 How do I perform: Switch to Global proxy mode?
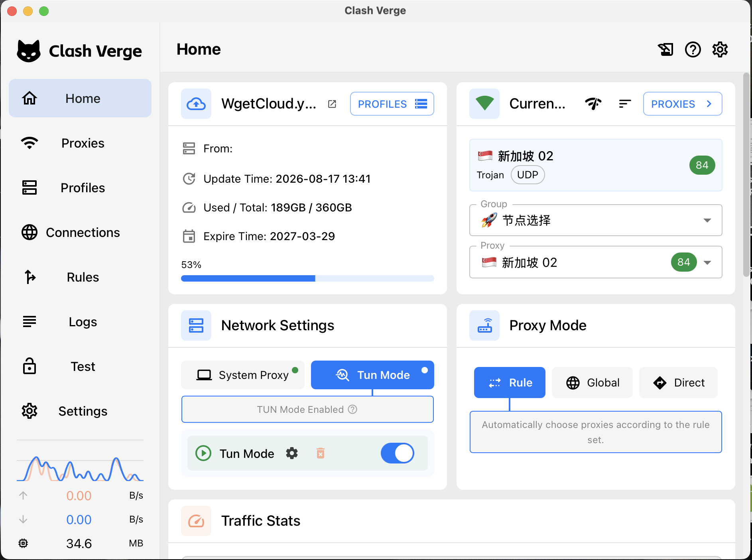coord(593,383)
